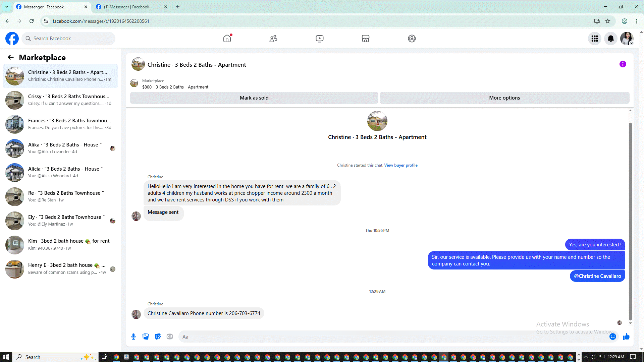Image resolution: width=644 pixels, height=362 pixels.
Task: Click the address bar URL
Action: pos(101,21)
